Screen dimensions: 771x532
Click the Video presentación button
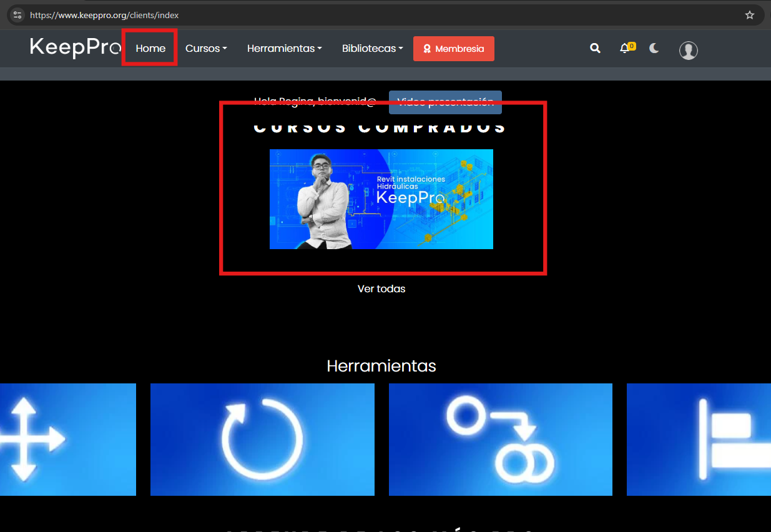coord(445,102)
